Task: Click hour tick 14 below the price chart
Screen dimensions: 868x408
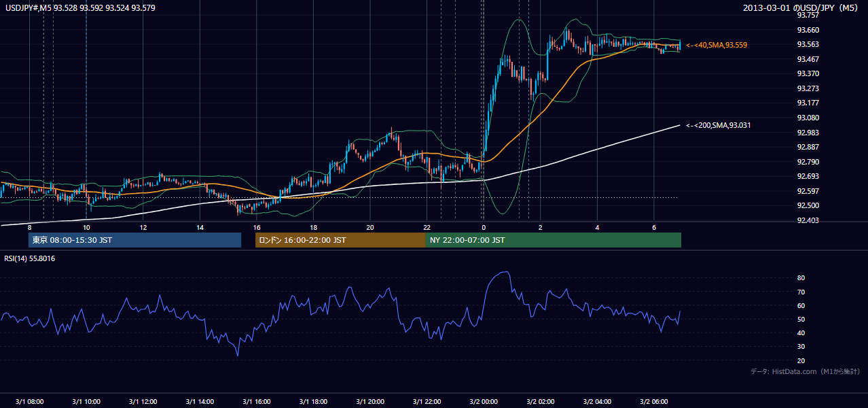Action: pyautogui.click(x=200, y=227)
